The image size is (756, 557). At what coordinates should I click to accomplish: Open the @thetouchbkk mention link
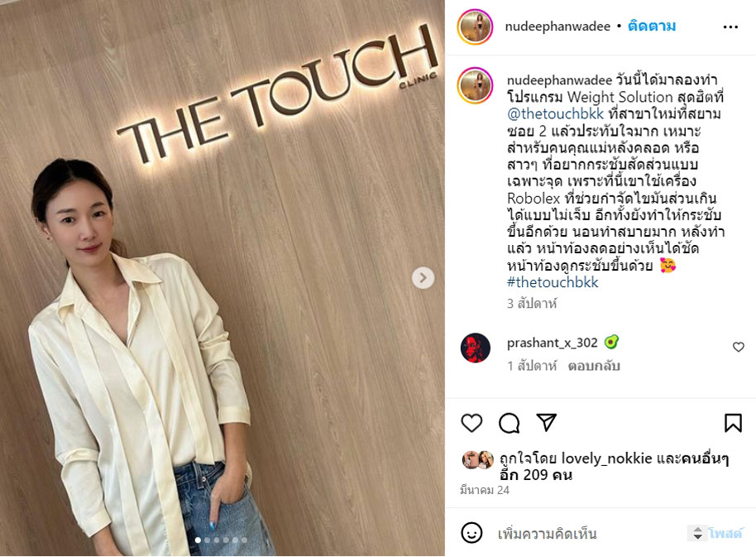point(555,114)
